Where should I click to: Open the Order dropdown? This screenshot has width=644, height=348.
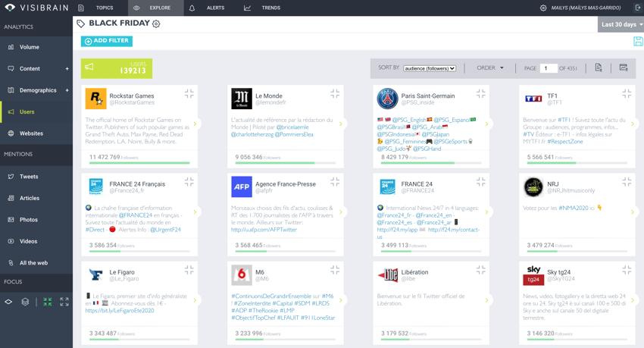click(x=490, y=67)
